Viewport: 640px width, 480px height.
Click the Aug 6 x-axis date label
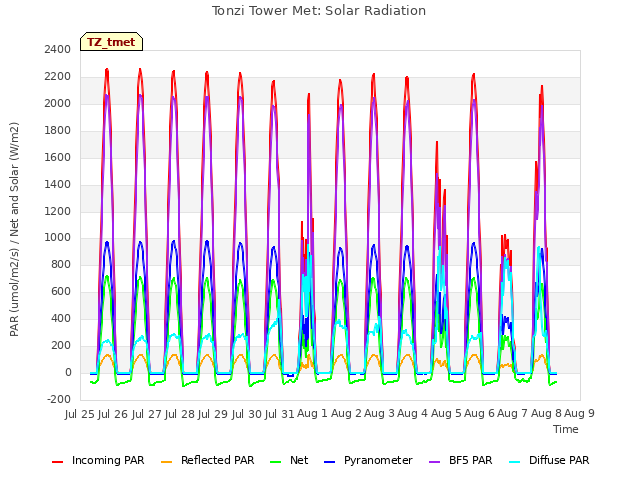pyautogui.click(x=479, y=413)
